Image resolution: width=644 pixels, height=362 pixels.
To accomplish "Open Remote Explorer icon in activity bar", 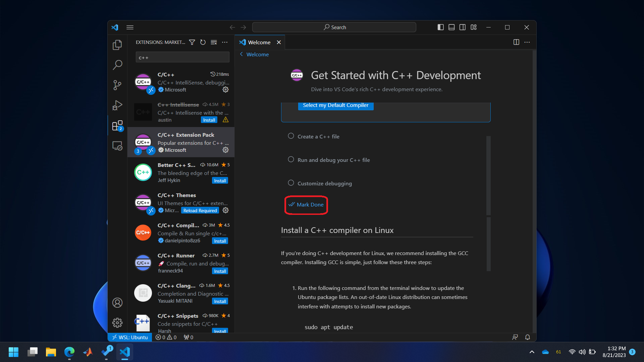I will coord(117,146).
